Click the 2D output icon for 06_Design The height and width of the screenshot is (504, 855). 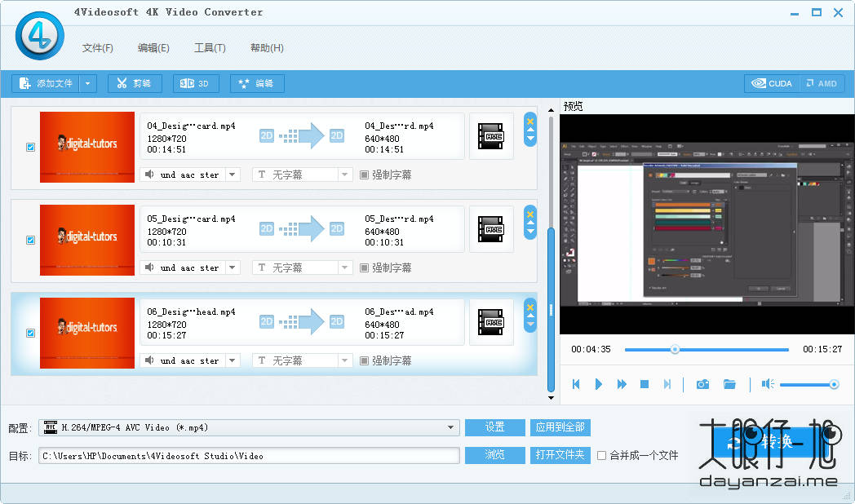337,321
